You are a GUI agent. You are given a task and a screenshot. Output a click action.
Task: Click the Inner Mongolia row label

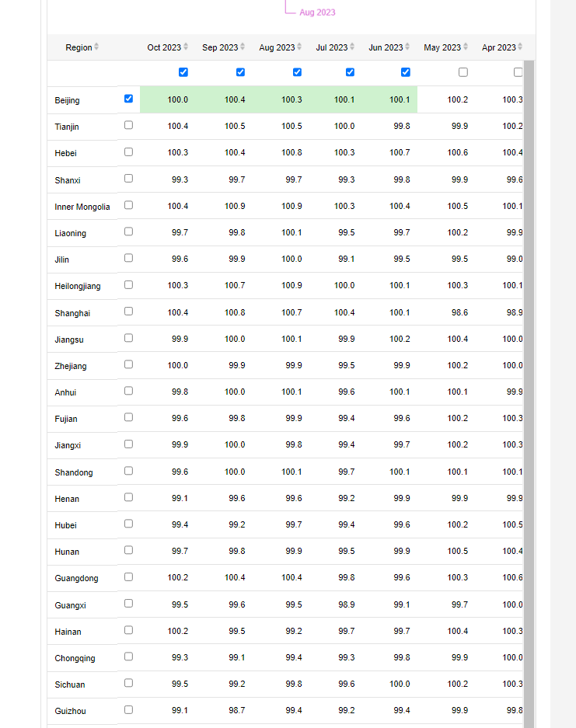(x=82, y=207)
